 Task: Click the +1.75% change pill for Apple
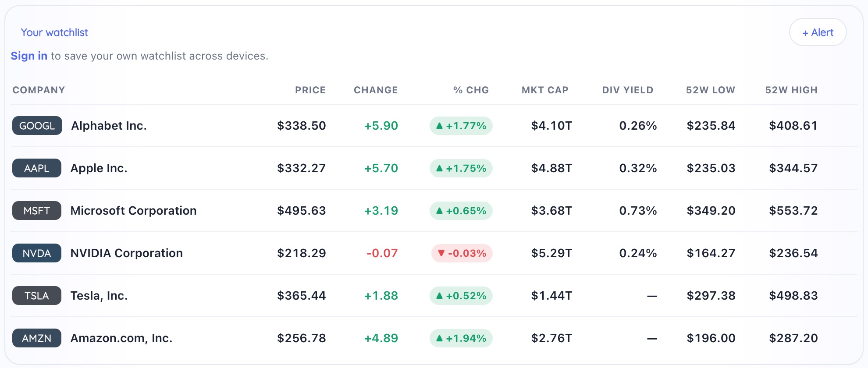[x=461, y=168]
